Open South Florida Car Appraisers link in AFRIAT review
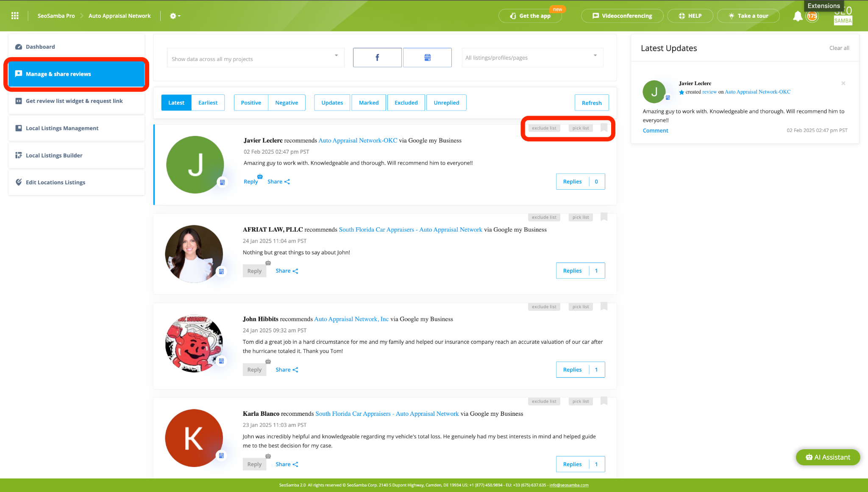The image size is (868, 492). pos(410,229)
